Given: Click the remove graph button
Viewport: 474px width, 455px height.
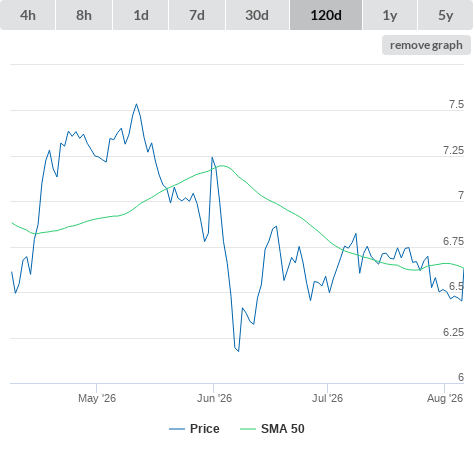Looking at the screenshot, I should tap(426, 45).
